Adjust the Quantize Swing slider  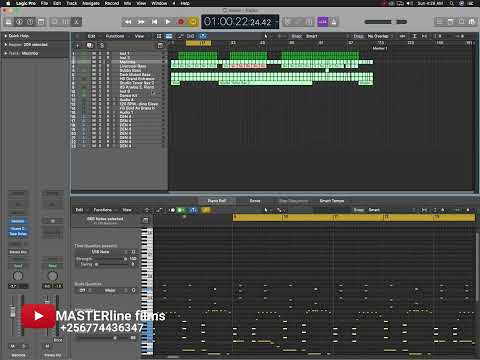point(110,264)
